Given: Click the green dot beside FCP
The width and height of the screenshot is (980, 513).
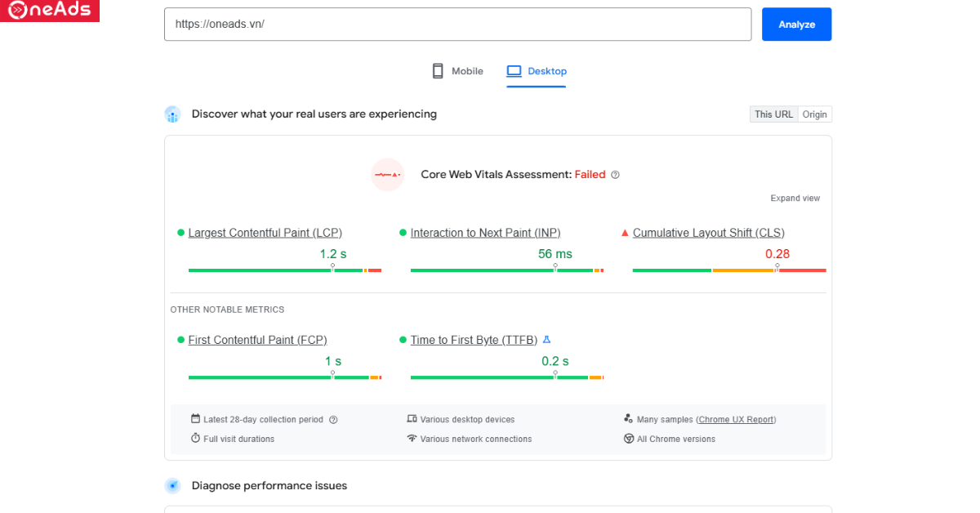Looking at the screenshot, I should point(181,340).
